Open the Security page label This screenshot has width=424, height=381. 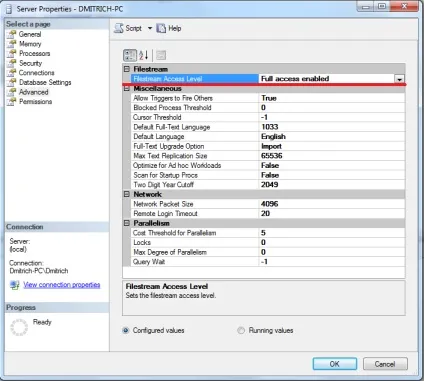(x=31, y=63)
